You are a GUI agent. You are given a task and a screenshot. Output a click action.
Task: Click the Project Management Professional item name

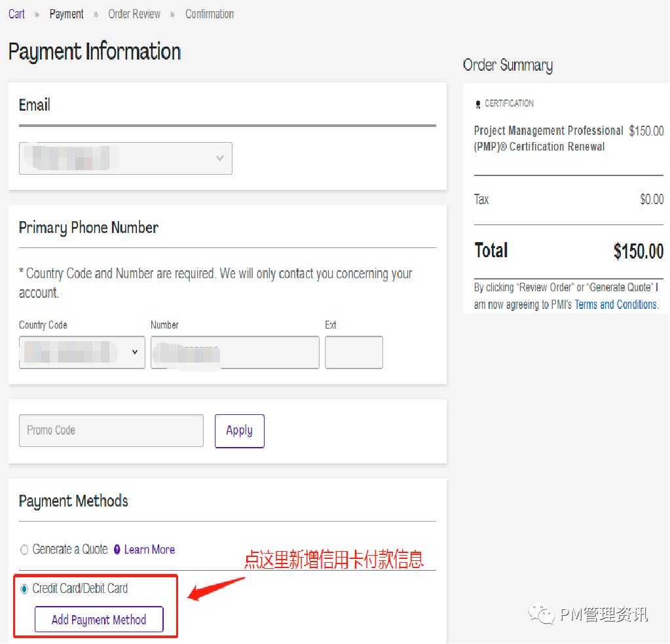(549, 138)
